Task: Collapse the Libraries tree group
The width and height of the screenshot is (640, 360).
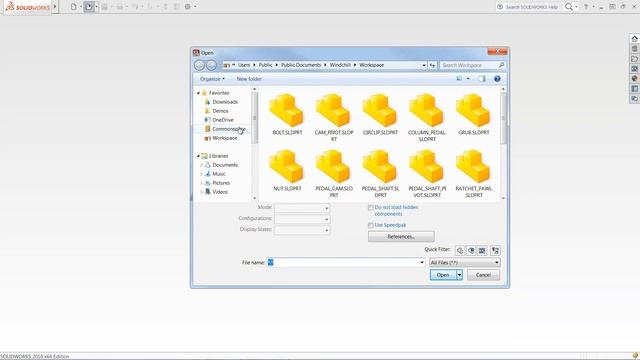Action: tap(198, 156)
